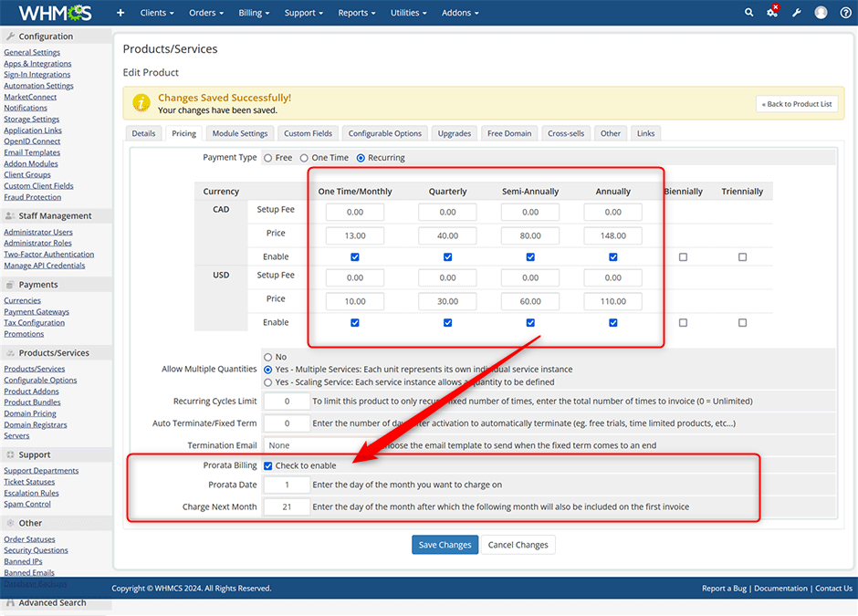Switch to the Module Settings tab
The width and height of the screenshot is (858, 616).
click(x=240, y=133)
